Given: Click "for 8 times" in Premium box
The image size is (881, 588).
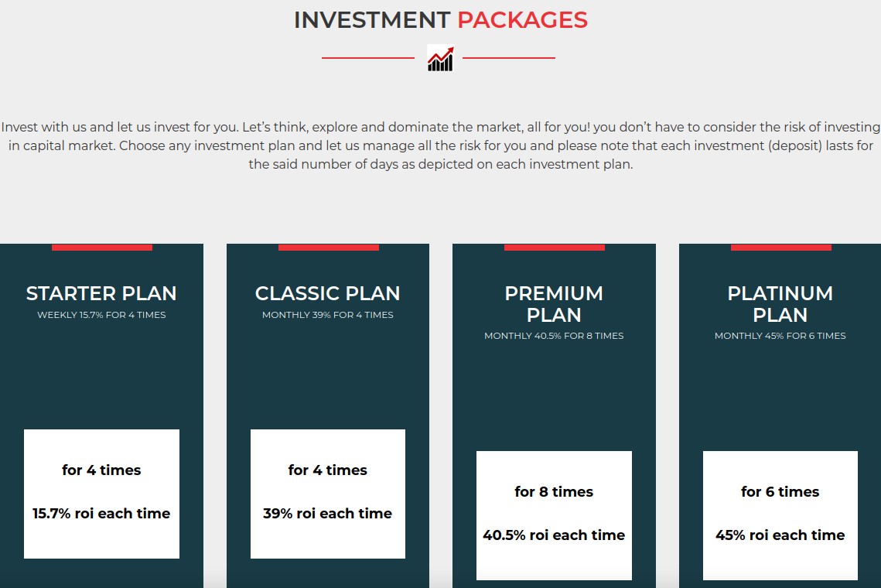Looking at the screenshot, I should click(x=554, y=492).
